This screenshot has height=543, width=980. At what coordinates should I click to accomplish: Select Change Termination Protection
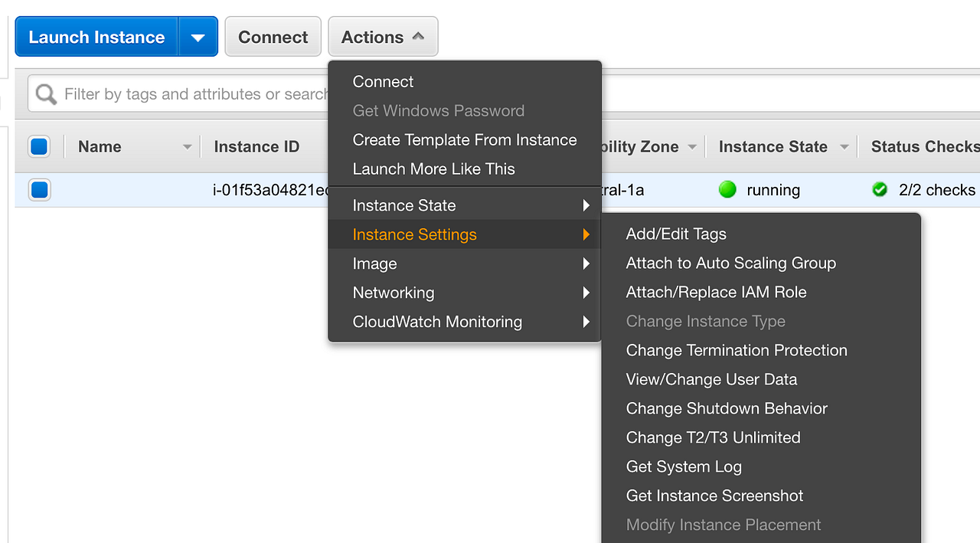(737, 350)
